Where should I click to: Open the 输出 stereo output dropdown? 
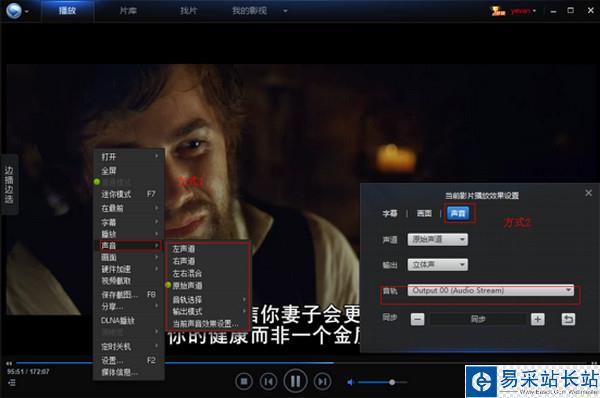coord(438,264)
